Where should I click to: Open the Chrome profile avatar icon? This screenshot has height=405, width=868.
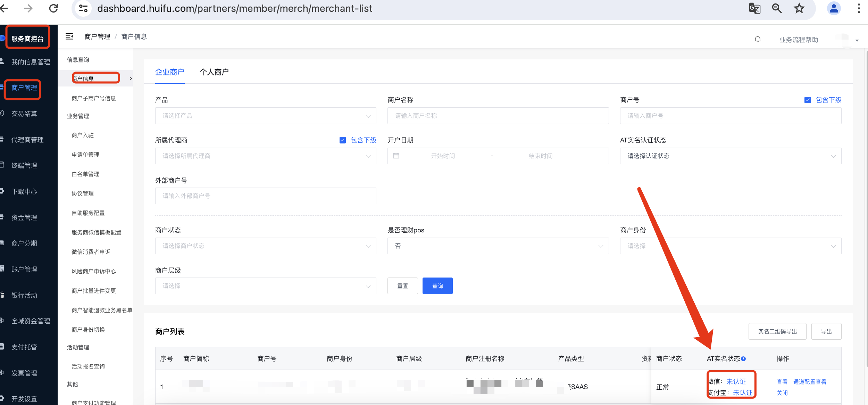834,8
